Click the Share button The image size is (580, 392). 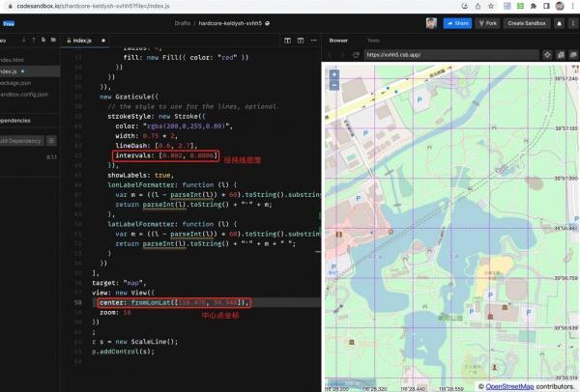coord(458,22)
